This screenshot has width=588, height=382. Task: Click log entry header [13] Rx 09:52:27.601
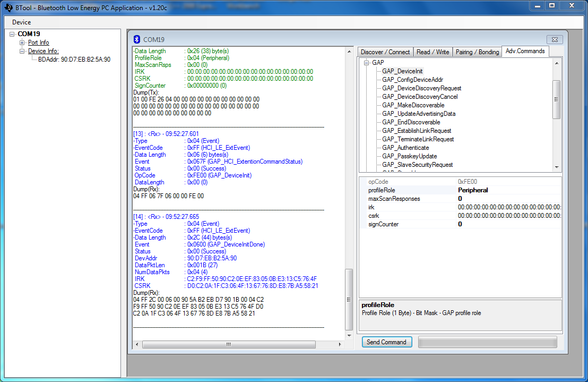pos(166,134)
